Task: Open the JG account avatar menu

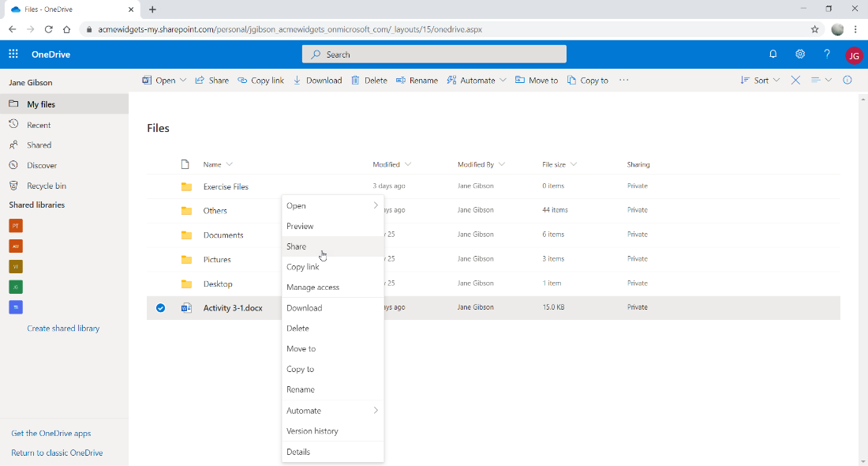Action: point(854,54)
